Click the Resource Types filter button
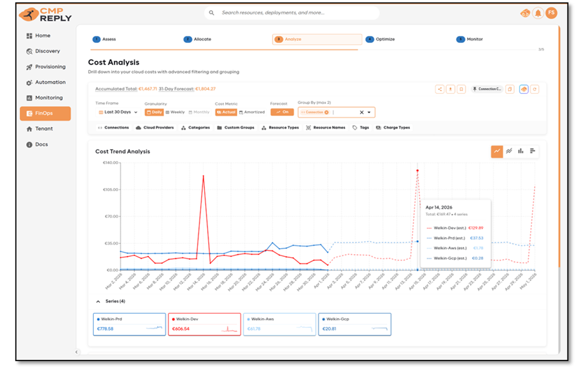Viewport: 588px width, 368px height. click(280, 128)
